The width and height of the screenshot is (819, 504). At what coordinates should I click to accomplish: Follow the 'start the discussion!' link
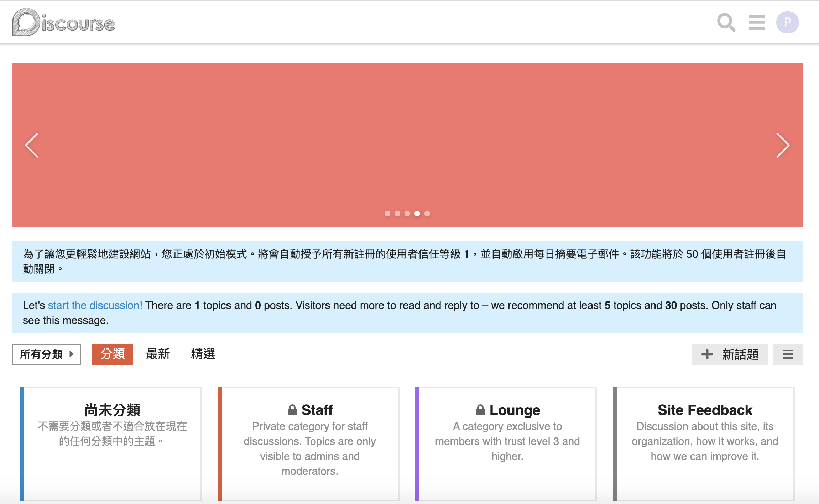coord(95,305)
